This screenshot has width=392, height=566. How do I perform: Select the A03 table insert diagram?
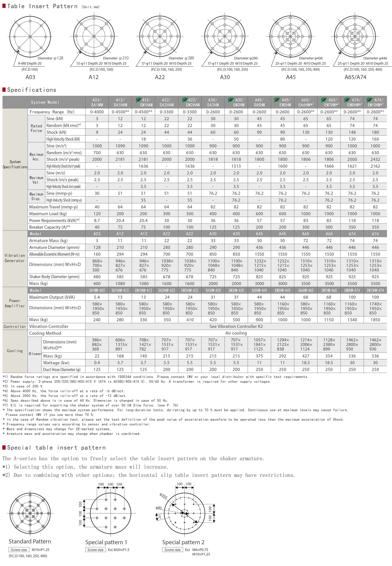pos(30,36)
